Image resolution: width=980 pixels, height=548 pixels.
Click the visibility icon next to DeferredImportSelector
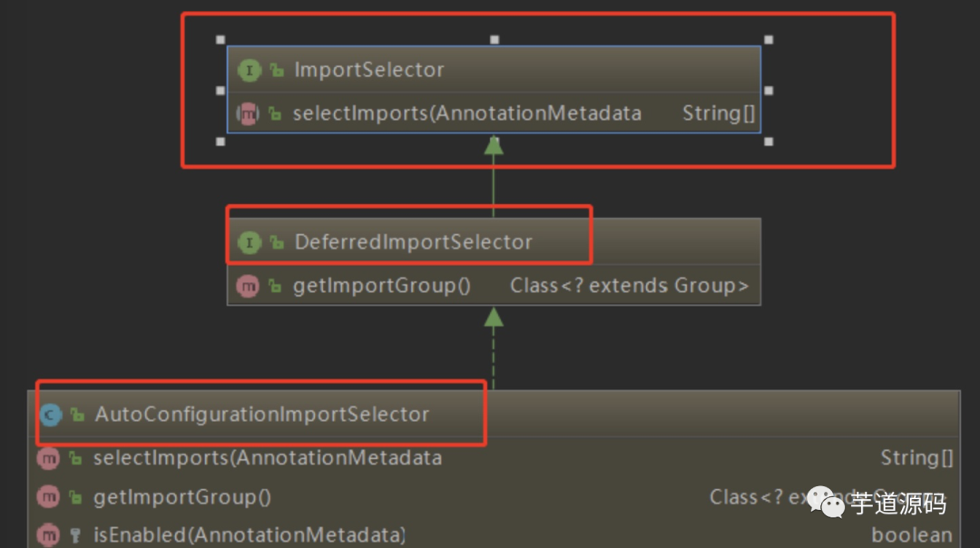click(x=277, y=243)
